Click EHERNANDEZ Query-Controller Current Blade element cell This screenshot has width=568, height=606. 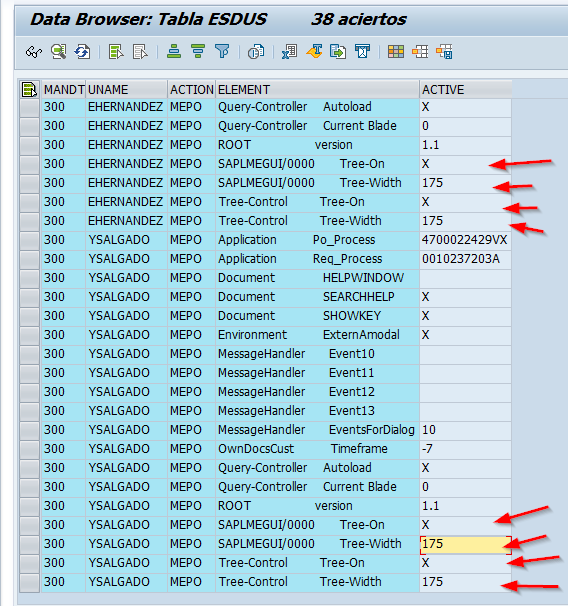tap(317, 126)
